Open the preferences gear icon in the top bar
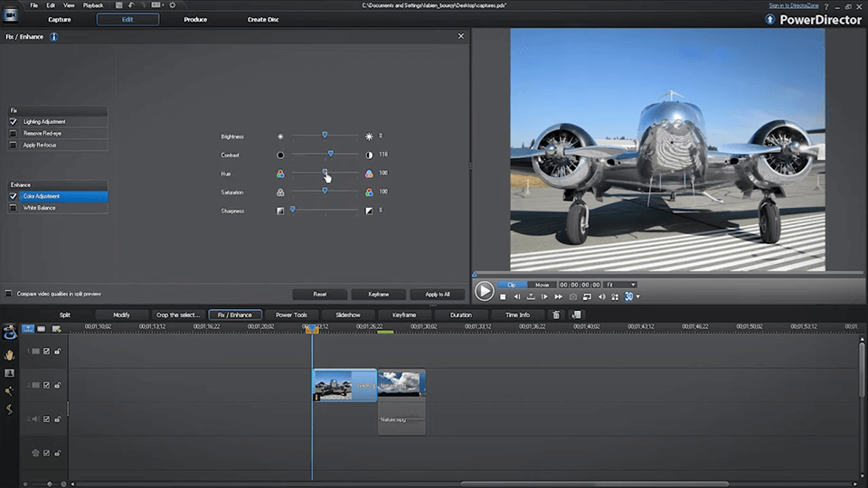 173,5
